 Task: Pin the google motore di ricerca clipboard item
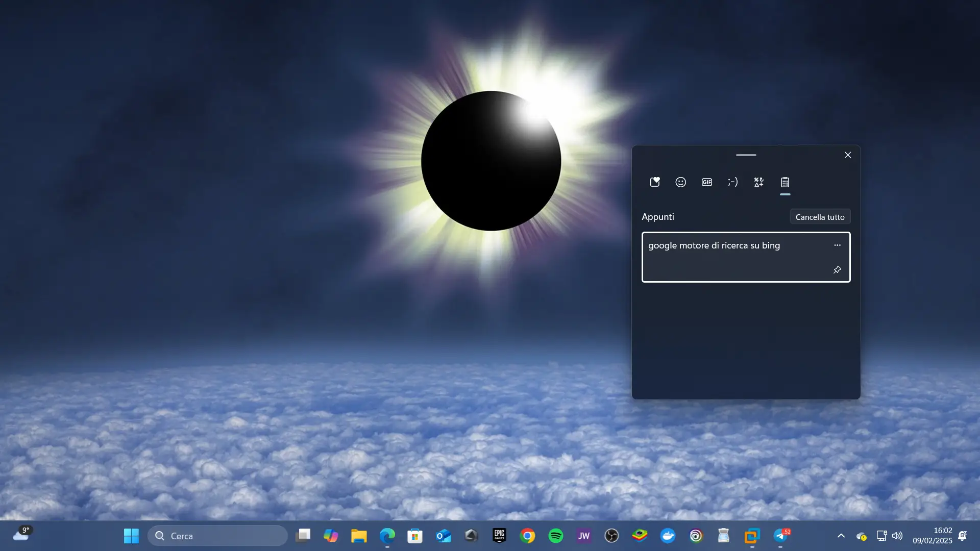(837, 270)
